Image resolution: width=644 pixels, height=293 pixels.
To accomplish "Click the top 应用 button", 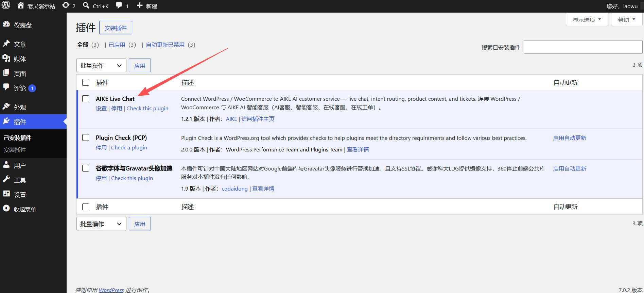I will [x=140, y=65].
